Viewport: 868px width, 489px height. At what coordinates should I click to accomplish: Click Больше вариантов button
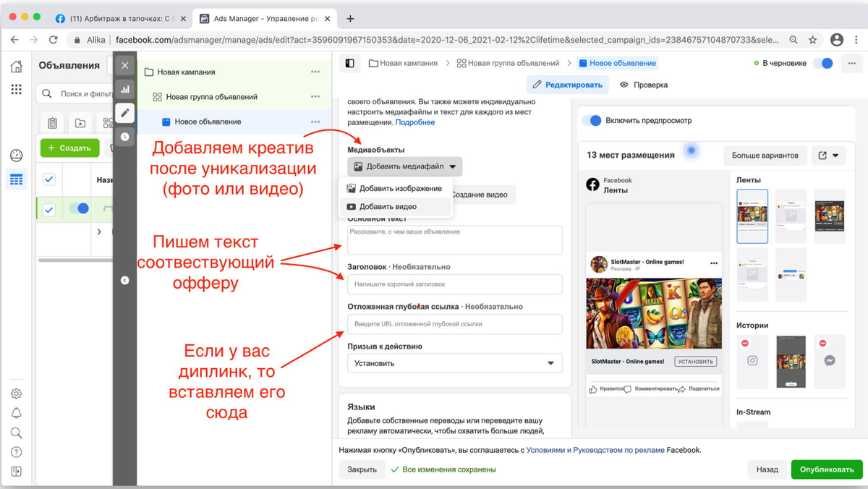coord(765,155)
